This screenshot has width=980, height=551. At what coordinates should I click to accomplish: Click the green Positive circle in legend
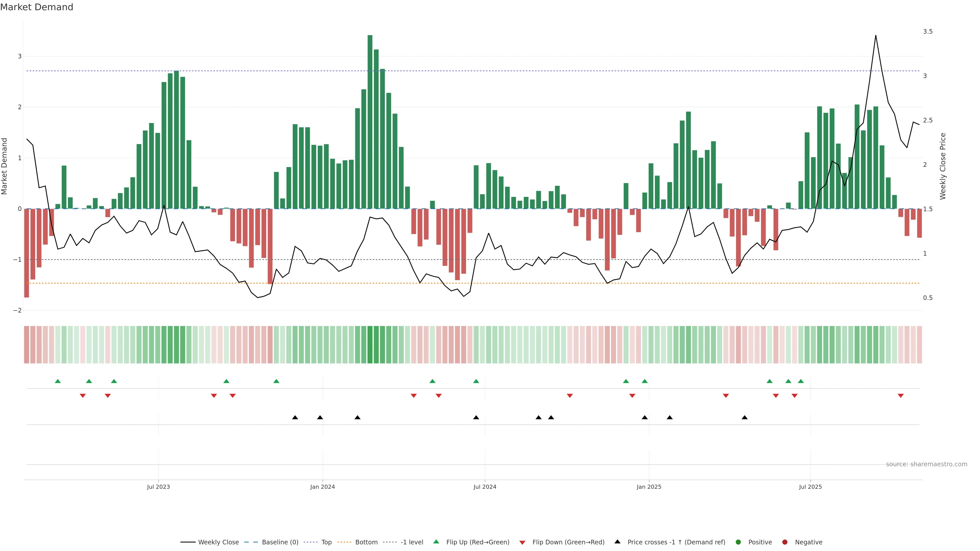[x=738, y=542]
